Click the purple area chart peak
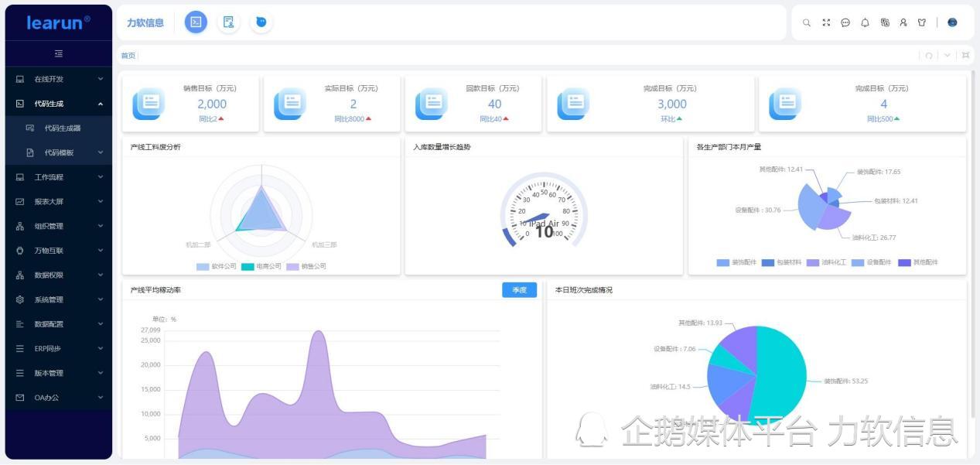Viewport: 980px width, 465px height. 319,334
